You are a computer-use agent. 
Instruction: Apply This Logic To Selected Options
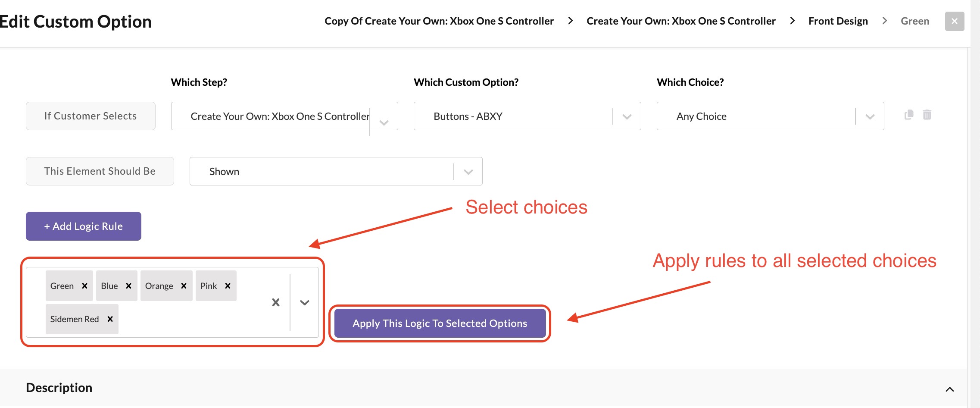coord(440,323)
